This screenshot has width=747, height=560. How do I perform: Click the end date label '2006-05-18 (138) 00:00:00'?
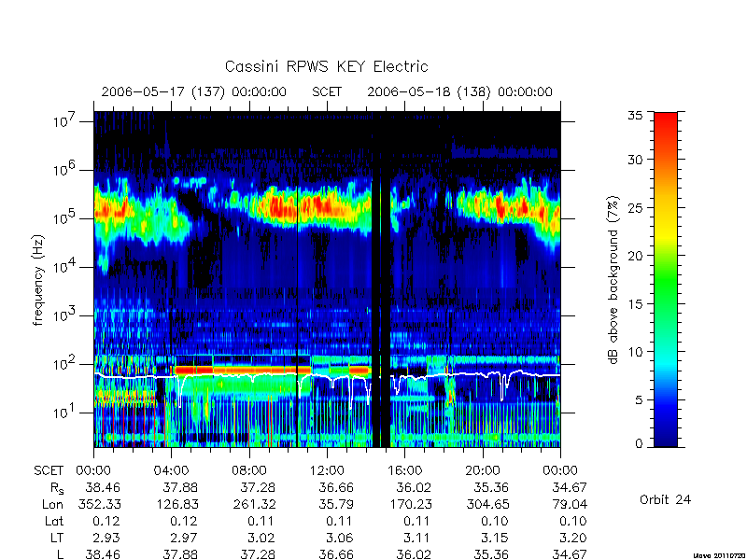point(459,91)
